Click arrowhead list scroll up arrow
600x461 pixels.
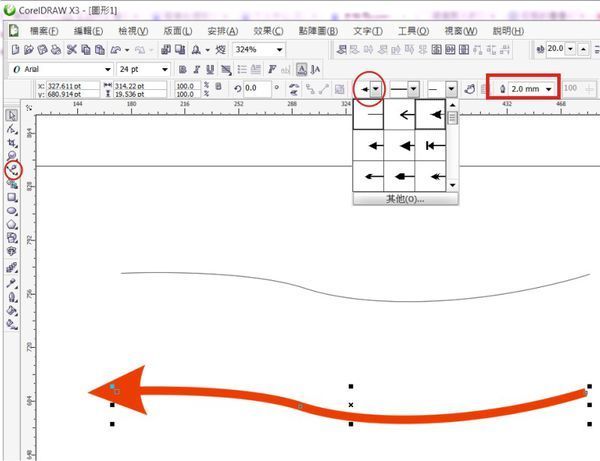453,105
